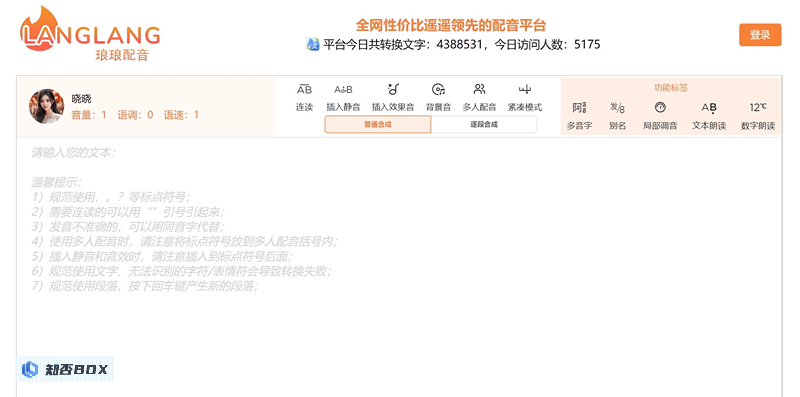This screenshot has width=800, height=397.
Task: Switch to the 逐段合成 tab
Action: click(484, 124)
